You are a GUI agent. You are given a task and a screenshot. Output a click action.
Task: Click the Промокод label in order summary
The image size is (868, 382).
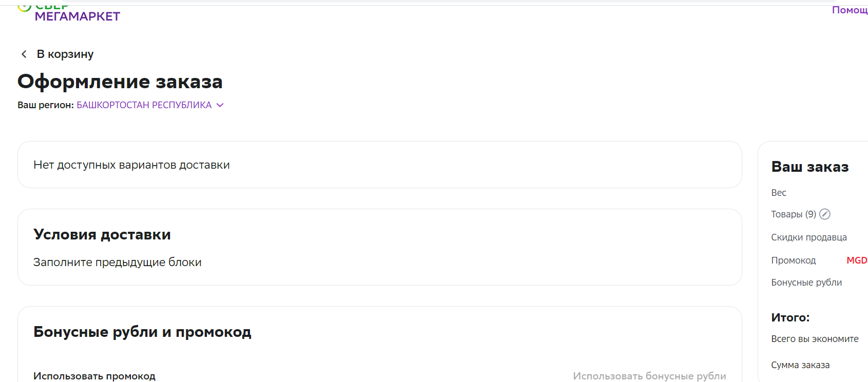[x=794, y=260]
